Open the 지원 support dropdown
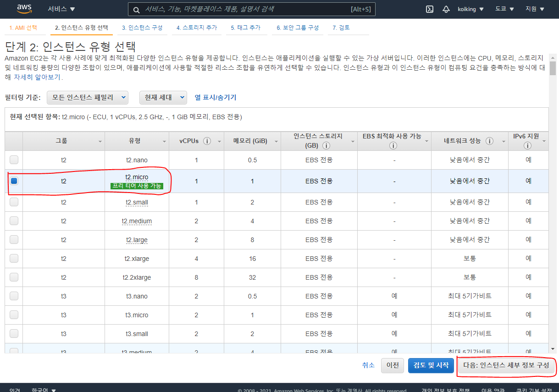The height and width of the screenshot is (392, 559). pyautogui.click(x=535, y=9)
